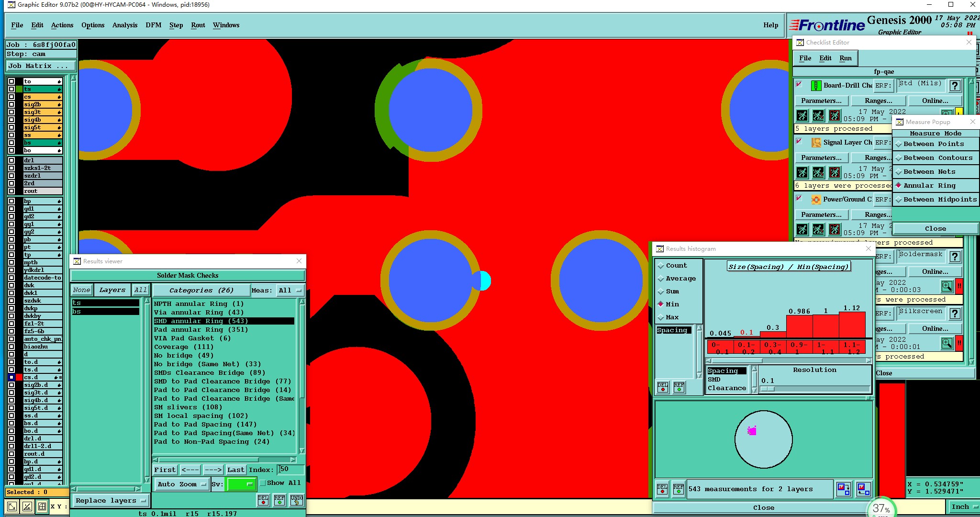The image size is (980, 517).
Task: Open the Inch units dropdown
Action: pos(963,506)
